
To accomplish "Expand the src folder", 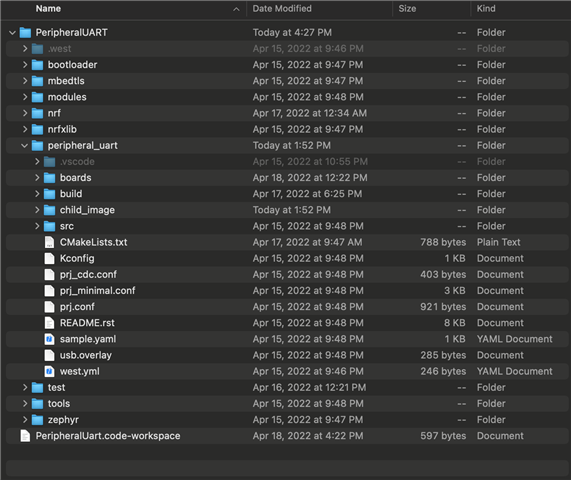I will tap(37, 226).
